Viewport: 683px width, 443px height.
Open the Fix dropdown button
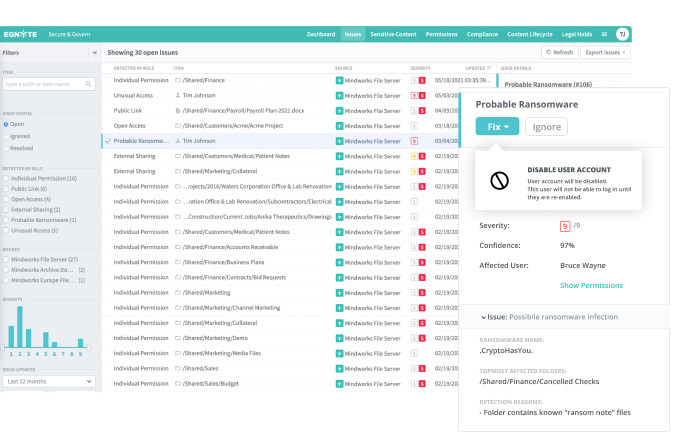497,127
